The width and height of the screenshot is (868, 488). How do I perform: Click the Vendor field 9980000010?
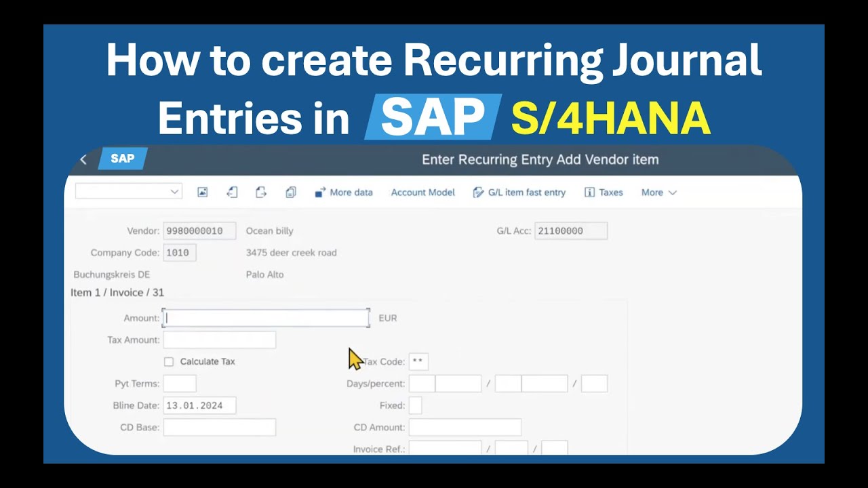tap(199, 230)
